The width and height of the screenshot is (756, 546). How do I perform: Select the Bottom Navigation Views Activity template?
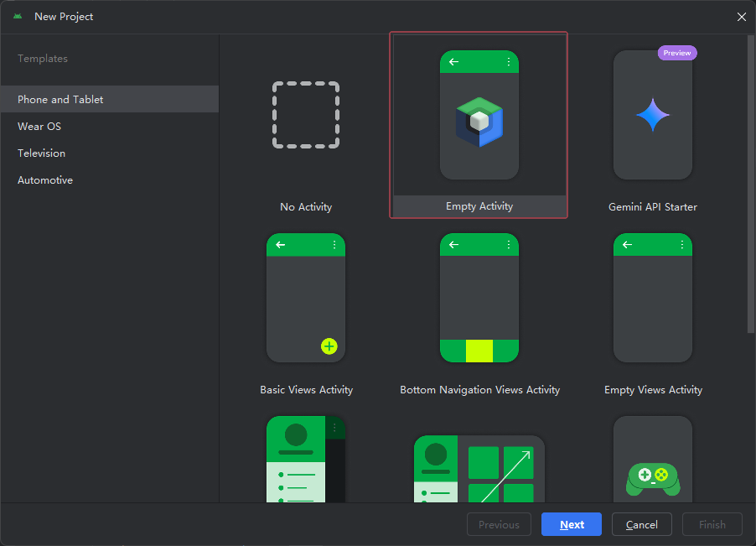point(479,298)
